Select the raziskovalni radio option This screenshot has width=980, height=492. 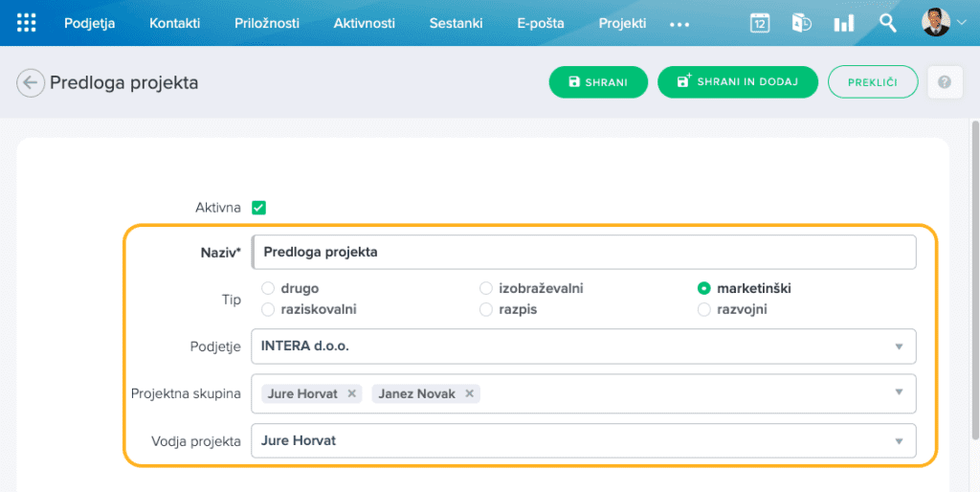268,309
